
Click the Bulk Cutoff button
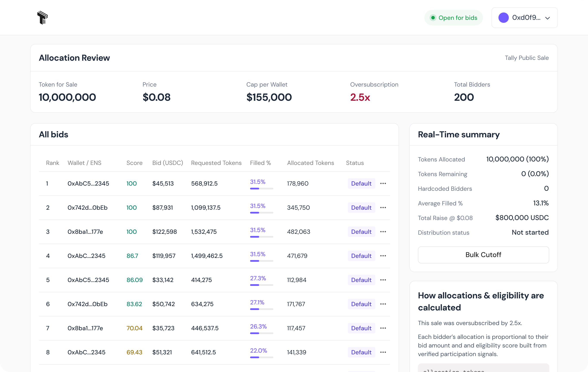(x=483, y=255)
